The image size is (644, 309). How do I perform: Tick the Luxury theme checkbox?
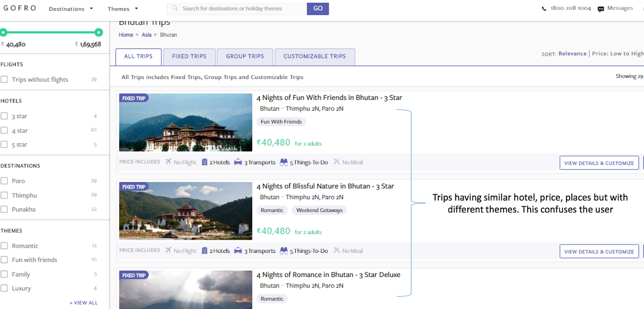coord(4,288)
